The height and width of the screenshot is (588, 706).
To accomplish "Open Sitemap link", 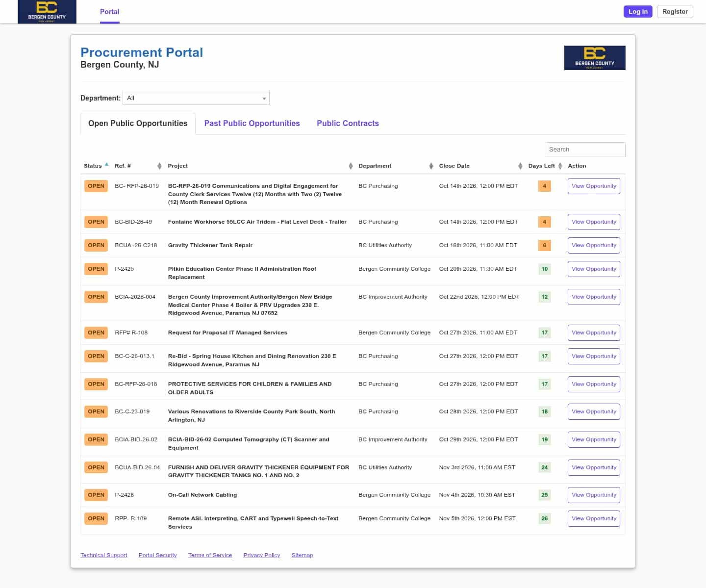I will click(x=303, y=556).
